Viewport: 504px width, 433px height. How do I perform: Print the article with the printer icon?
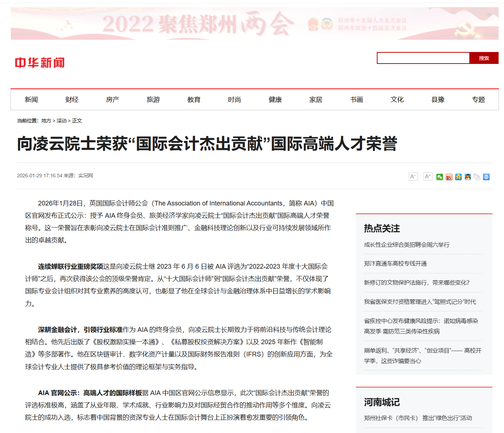tap(486, 177)
